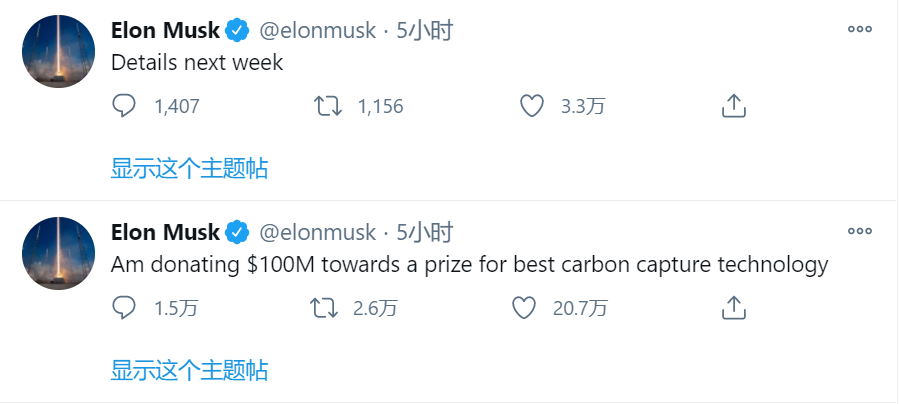Reply to the "Details next week" tweet
Viewport: 899px width, 404px height.
click(x=123, y=106)
